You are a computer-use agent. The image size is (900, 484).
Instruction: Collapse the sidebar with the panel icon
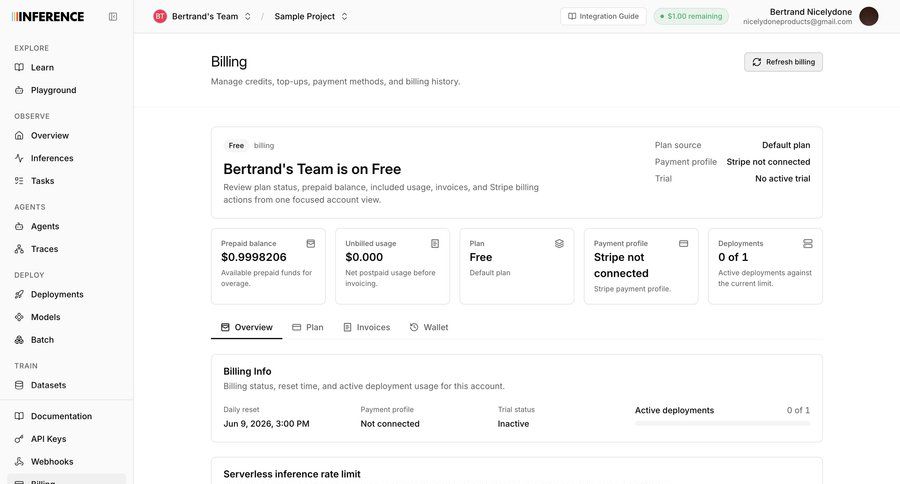coord(113,17)
